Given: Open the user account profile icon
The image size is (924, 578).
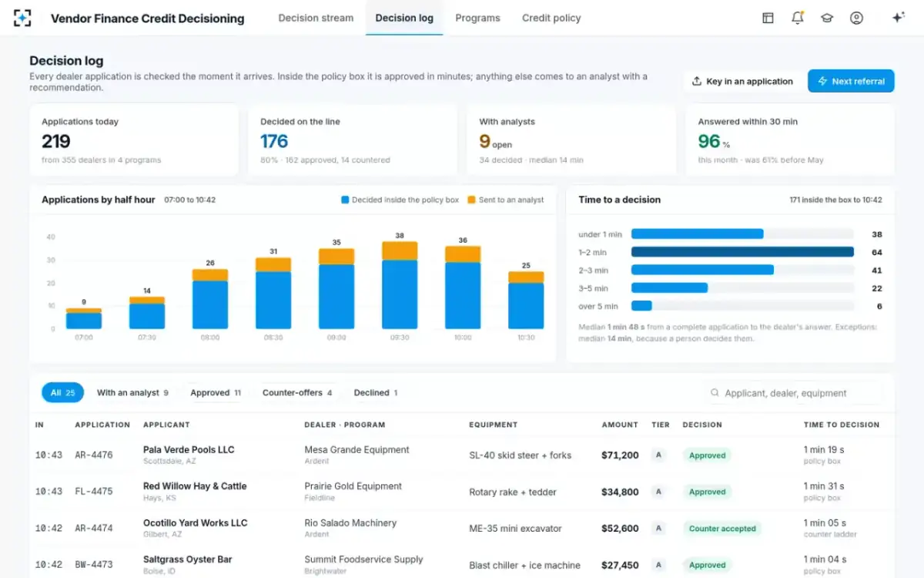Looking at the screenshot, I should click(x=856, y=18).
